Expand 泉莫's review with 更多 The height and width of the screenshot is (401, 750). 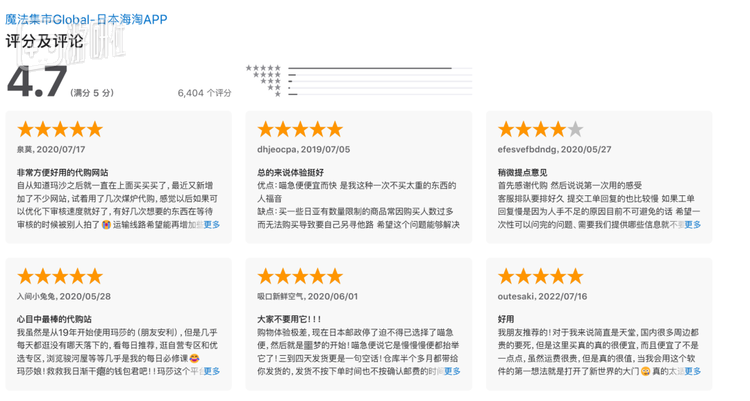(x=211, y=224)
